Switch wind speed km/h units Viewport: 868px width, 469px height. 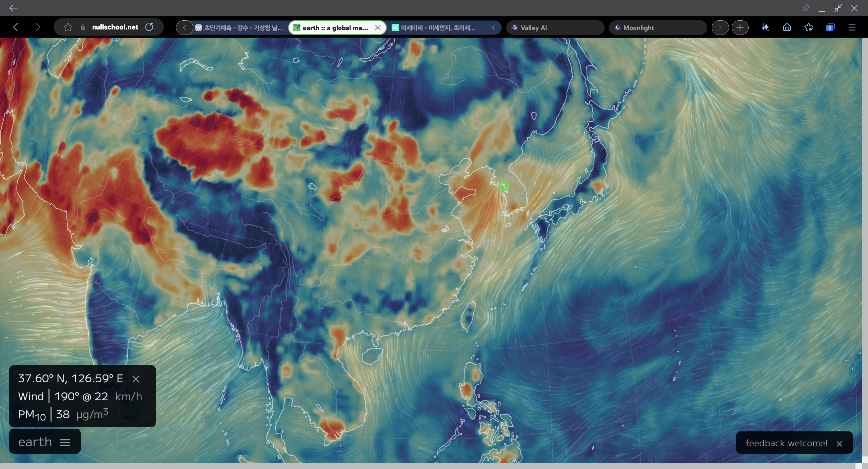pos(129,396)
